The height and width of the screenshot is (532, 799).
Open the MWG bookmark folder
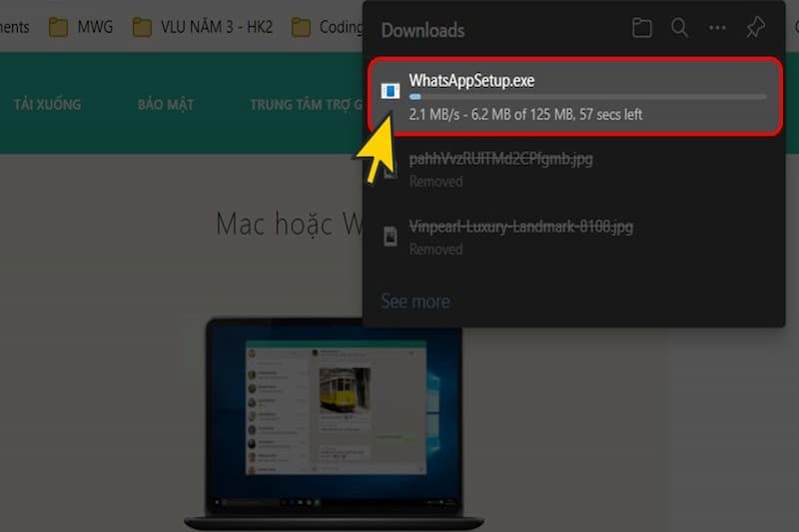[81, 27]
